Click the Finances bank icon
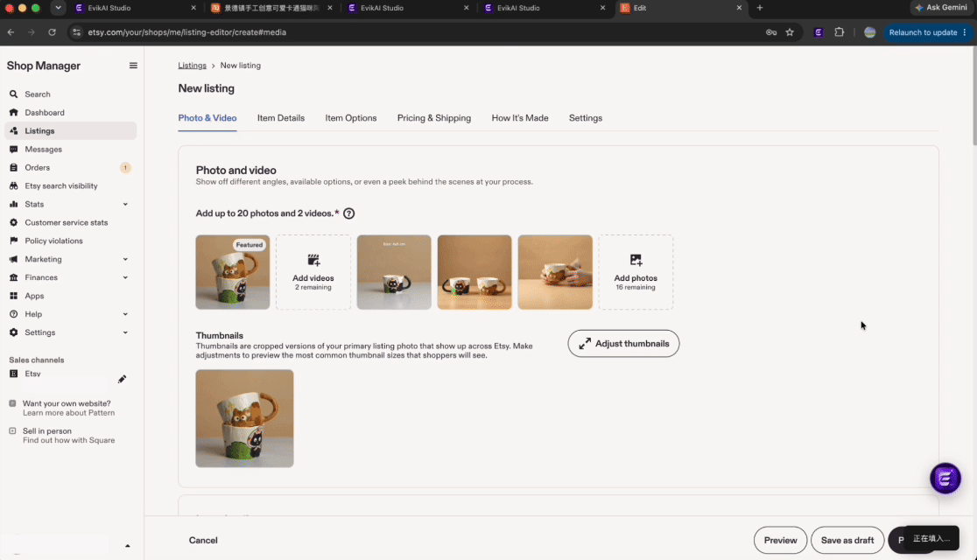Viewport: 977px width, 560px height. pos(13,277)
